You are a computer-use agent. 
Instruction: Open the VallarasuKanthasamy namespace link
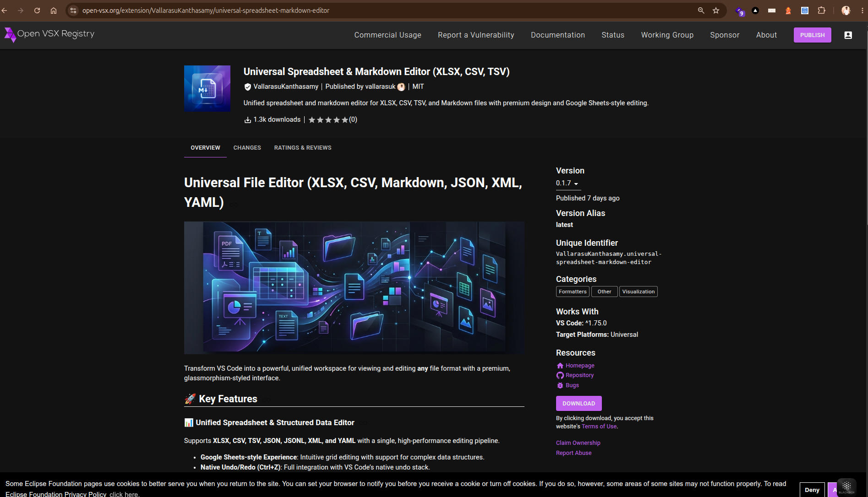pyautogui.click(x=286, y=87)
